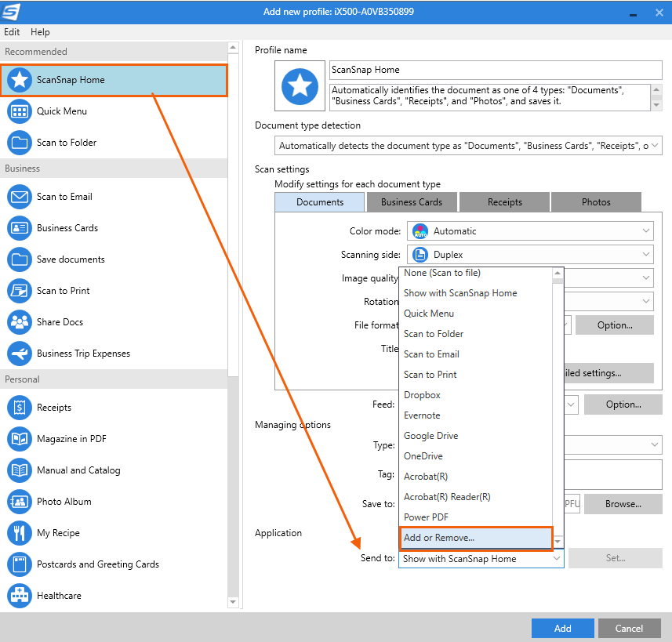Select the Business Cards profile icon

(x=20, y=228)
